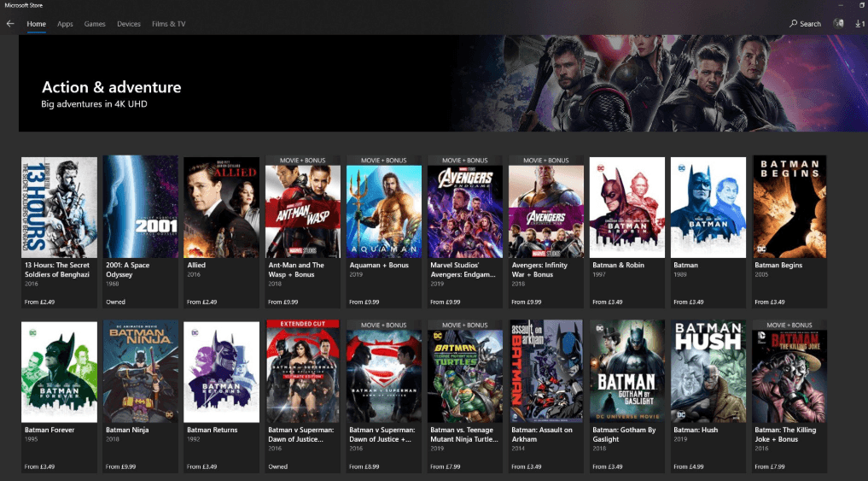Open Batman v Superman Movie + Bonus poster
The width and height of the screenshot is (868, 481).
(384, 372)
